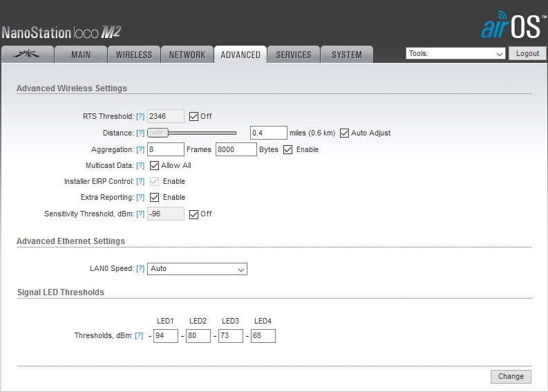Show help [?] for Multicast Data
Image resolution: width=548 pixels, height=392 pixels.
(x=140, y=166)
